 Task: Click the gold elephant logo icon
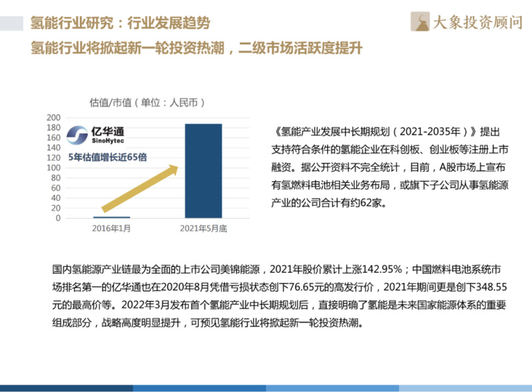coord(421,21)
